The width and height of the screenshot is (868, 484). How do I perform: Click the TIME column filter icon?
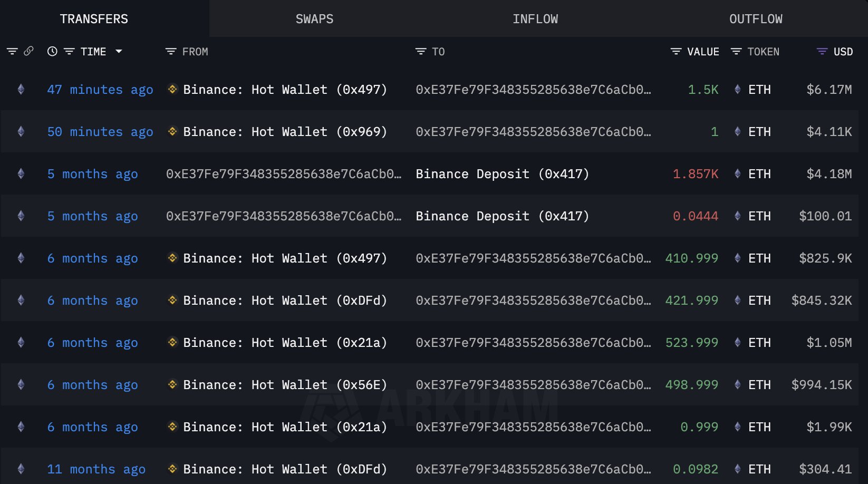click(69, 51)
